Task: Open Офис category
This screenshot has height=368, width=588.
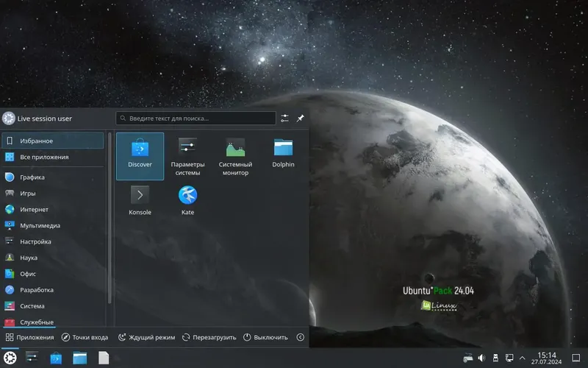Action: (x=53, y=274)
